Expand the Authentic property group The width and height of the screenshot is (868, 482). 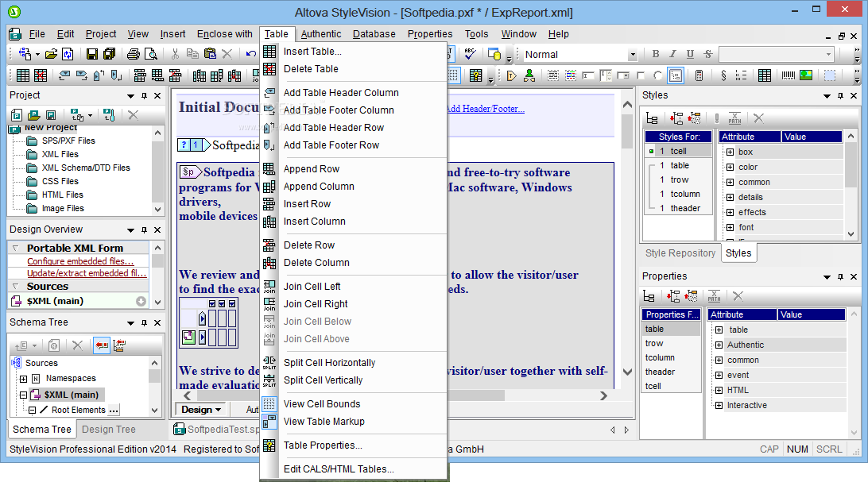pos(719,345)
